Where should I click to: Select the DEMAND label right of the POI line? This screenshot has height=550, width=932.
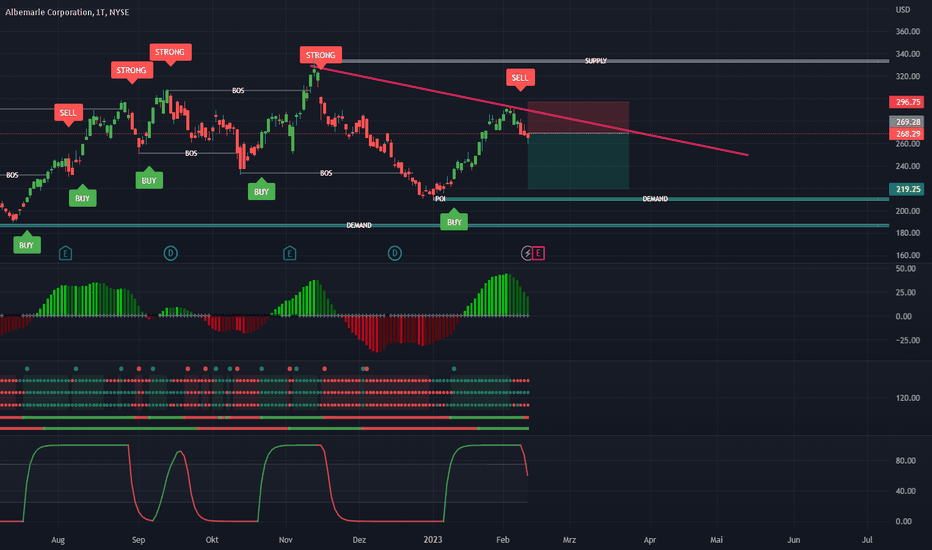click(655, 199)
